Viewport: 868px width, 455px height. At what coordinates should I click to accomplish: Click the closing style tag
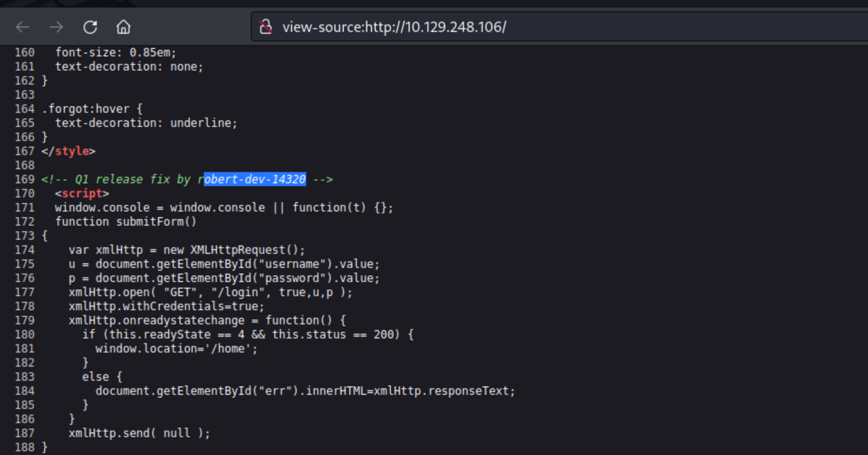pyautogui.click(x=69, y=151)
